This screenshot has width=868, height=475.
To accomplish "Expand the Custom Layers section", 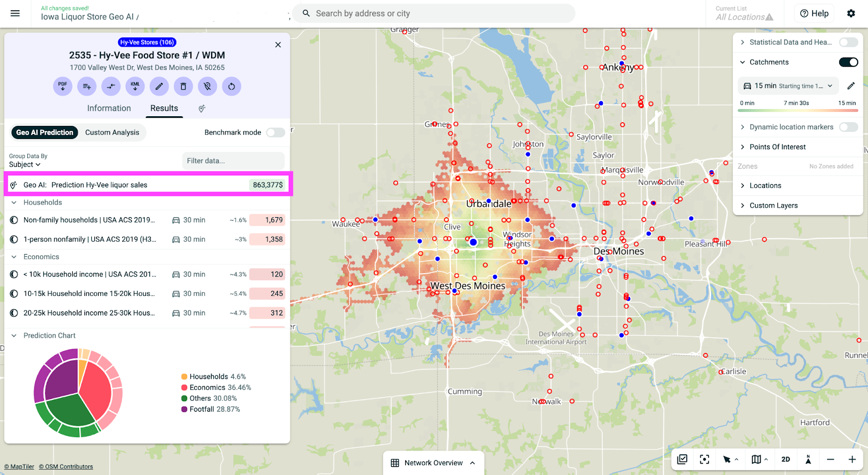I will click(743, 206).
